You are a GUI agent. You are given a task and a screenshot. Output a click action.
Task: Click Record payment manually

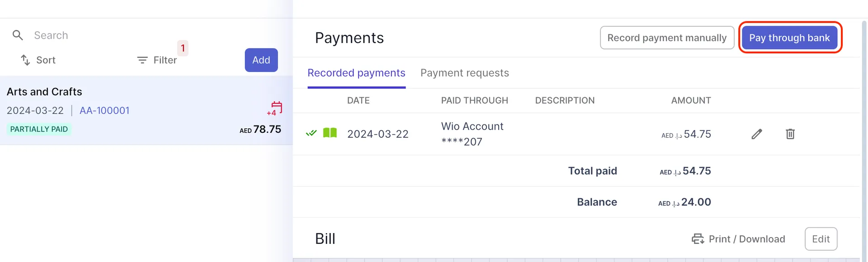point(667,37)
